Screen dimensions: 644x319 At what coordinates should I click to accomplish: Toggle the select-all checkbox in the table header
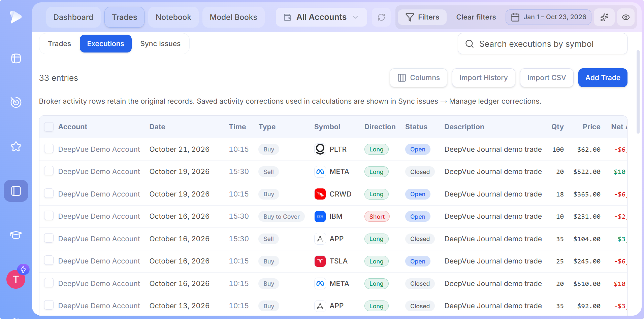coord(49,127)
